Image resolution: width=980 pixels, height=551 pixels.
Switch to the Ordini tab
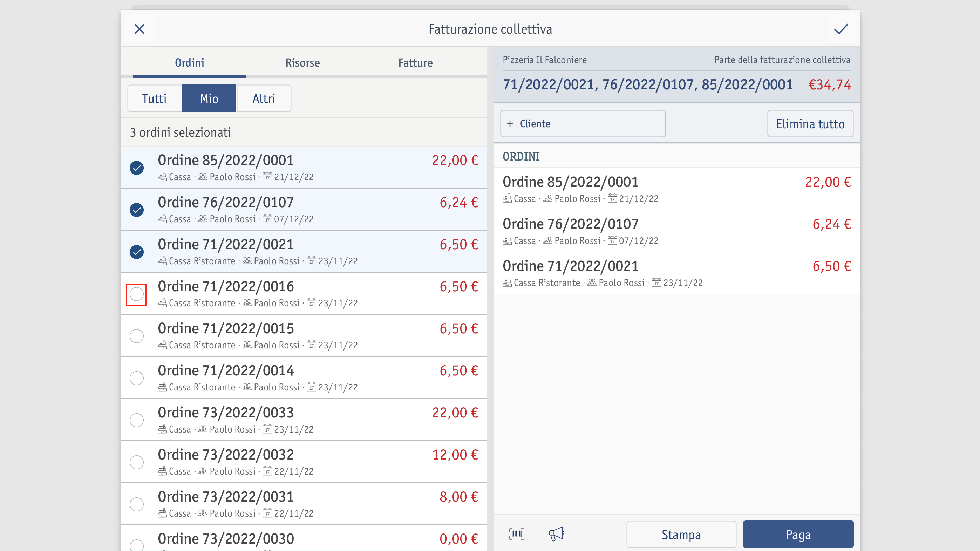point(190,62)
